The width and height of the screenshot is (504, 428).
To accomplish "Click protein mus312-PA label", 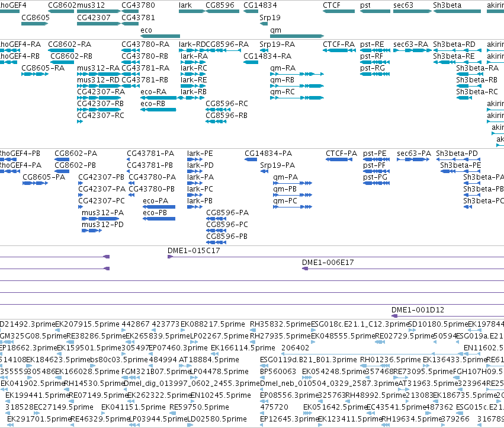I will coord(102,213).
